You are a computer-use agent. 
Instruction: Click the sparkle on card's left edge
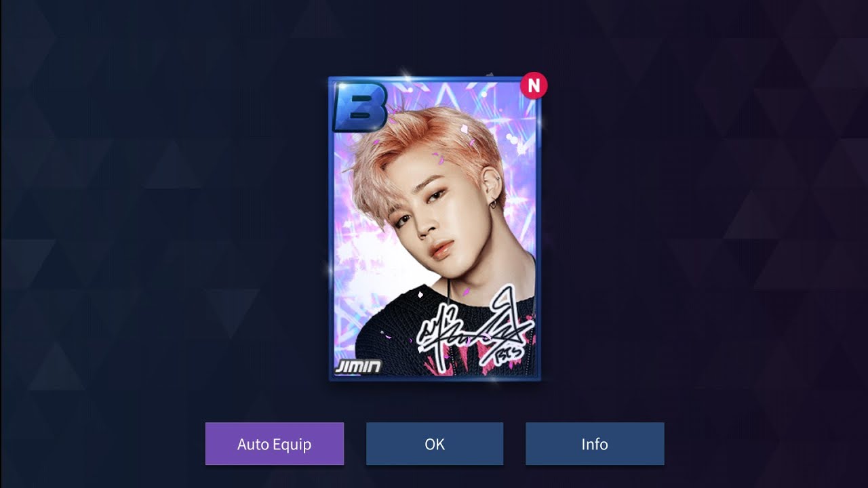click(331, 270)
